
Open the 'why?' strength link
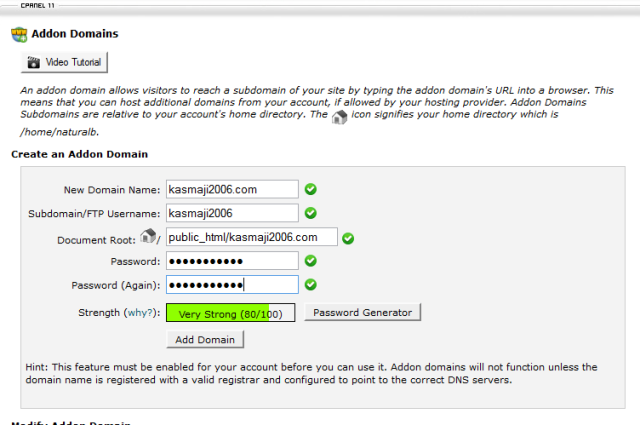coord(140,313)
